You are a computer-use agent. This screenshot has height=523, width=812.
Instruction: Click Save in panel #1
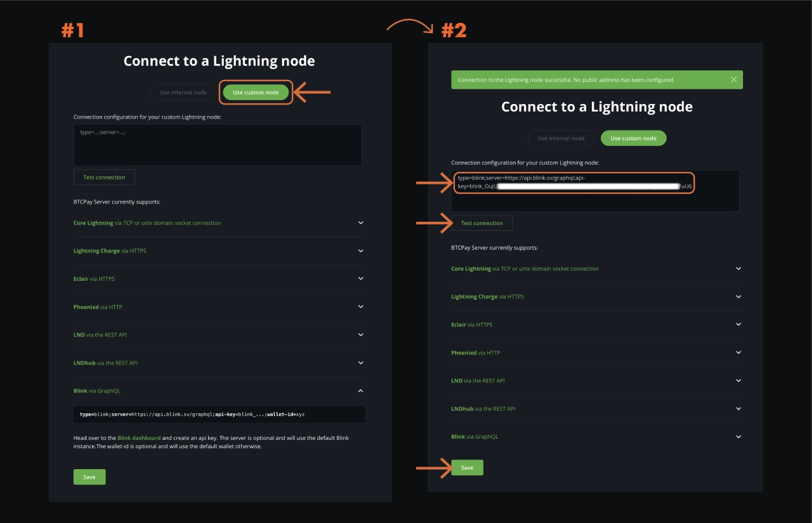89,477
